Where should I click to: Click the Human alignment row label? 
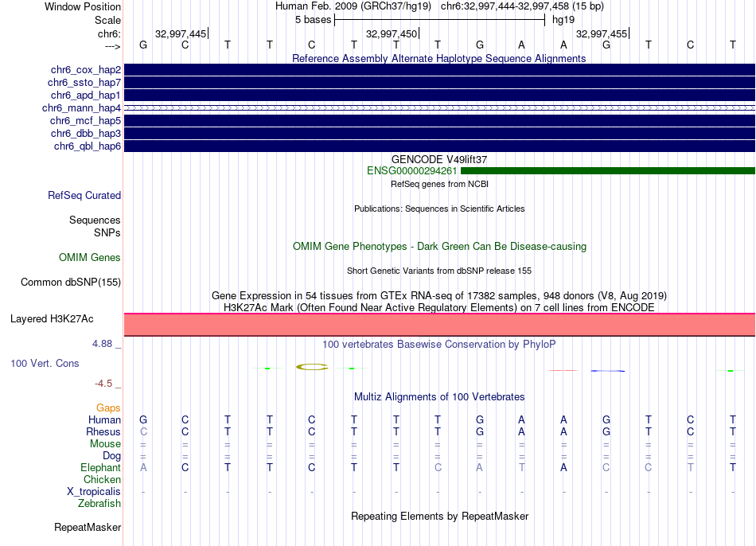[x=104, y=419]
